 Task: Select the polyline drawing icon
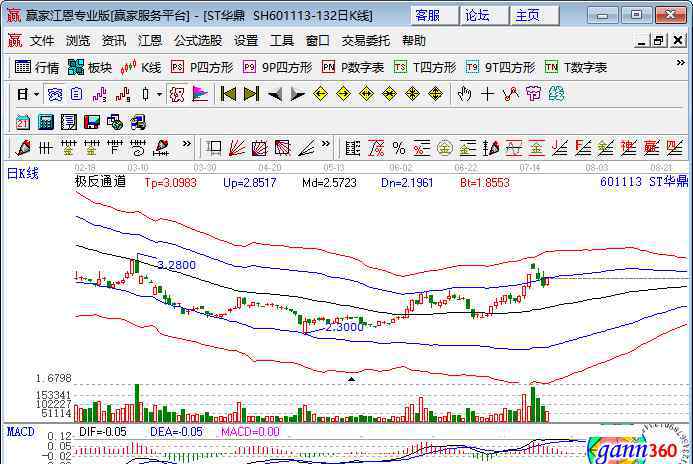510,94
